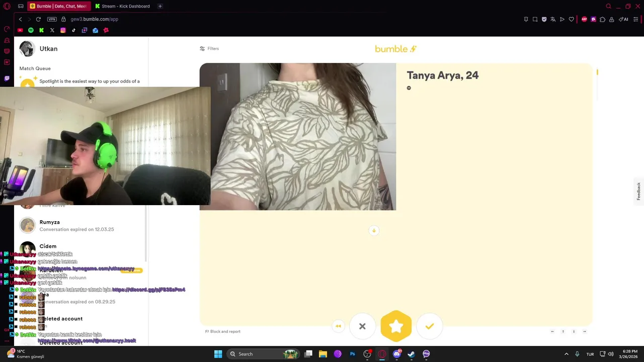Switch the TUR keyboard language

tap(590, 354)
